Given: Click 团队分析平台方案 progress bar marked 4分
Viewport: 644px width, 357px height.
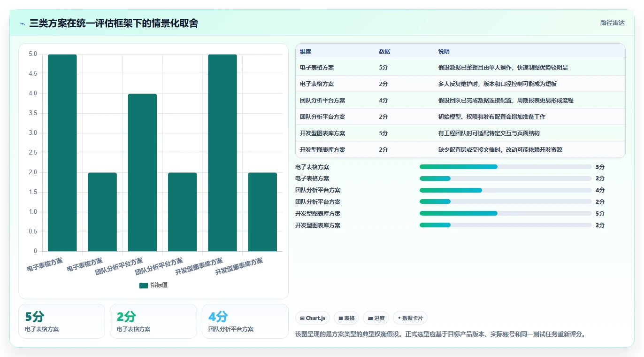Looking at the screenshot, I should (x=506, y=190).
